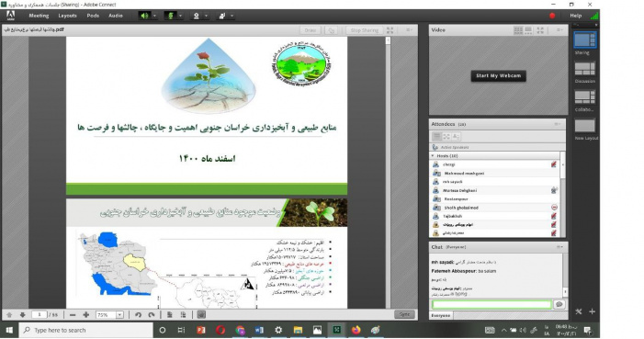Click the layout tools wrench icon
Image resolution: width=644 pixels, height=339 pixels.
[x=579, y=311]
